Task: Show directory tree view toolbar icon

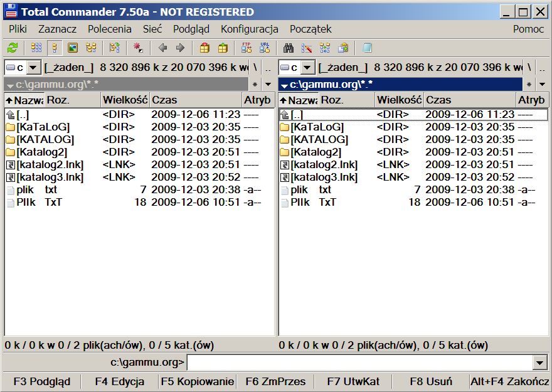Action: pyautogui.click(x=91, y=48)
